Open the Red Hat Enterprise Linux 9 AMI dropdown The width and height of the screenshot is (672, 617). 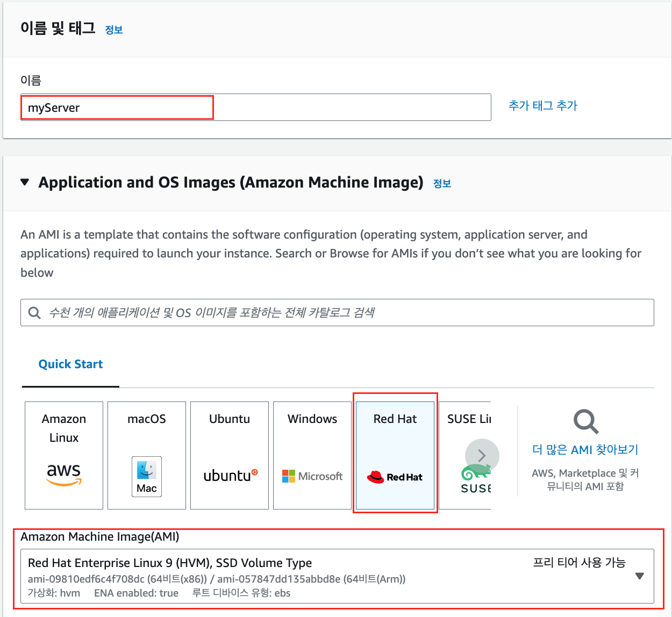coord(337,576)
